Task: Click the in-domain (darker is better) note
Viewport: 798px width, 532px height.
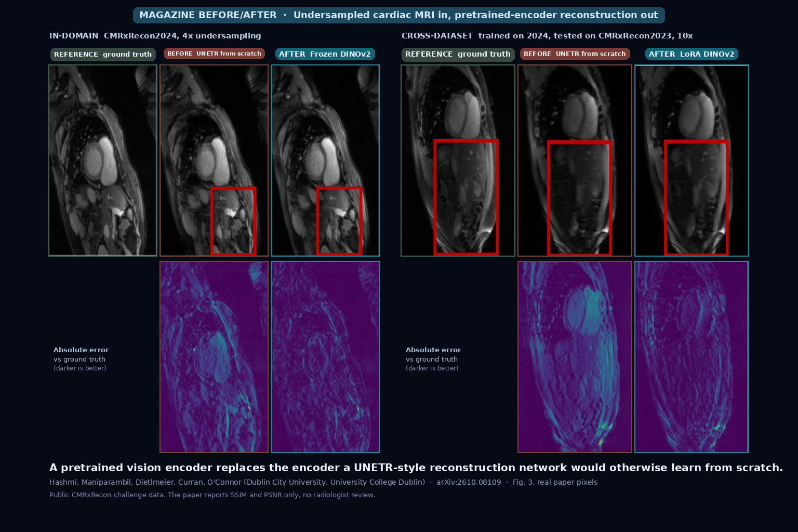Action: click(x=80, y=368)
